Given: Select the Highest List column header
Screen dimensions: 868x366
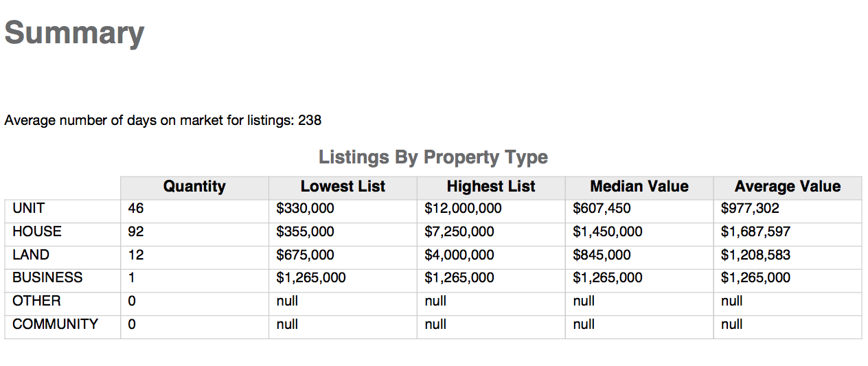Looking at the screenshot, I should click(x=491, y=187).
